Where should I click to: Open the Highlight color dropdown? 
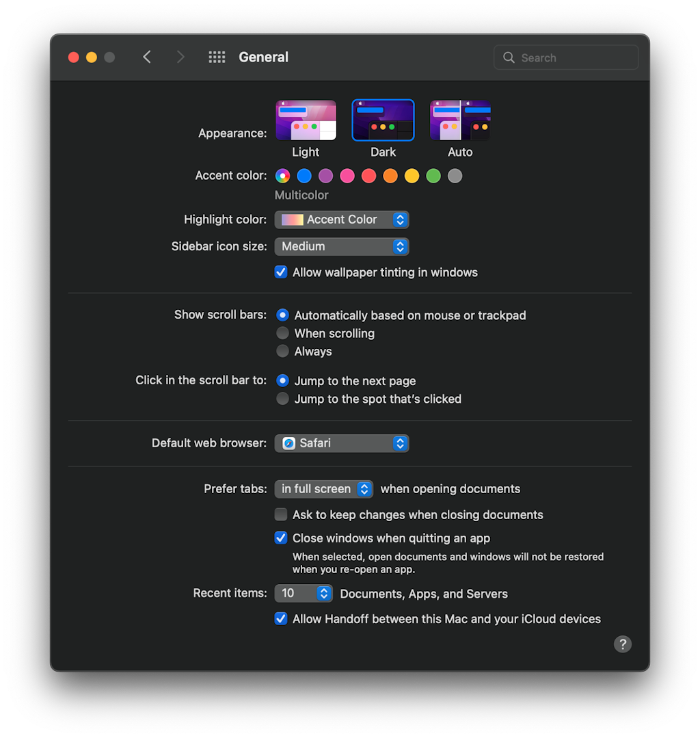click(341, 220)
